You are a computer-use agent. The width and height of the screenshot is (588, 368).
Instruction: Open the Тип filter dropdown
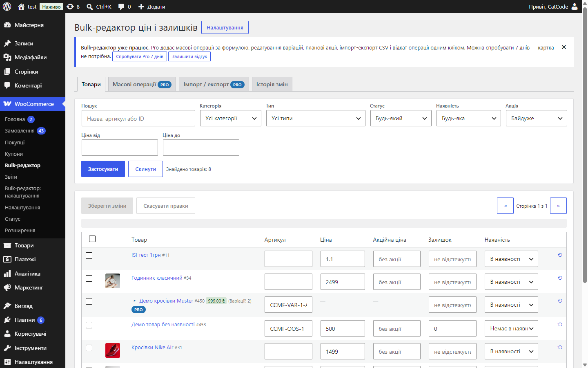coord(316,118)
